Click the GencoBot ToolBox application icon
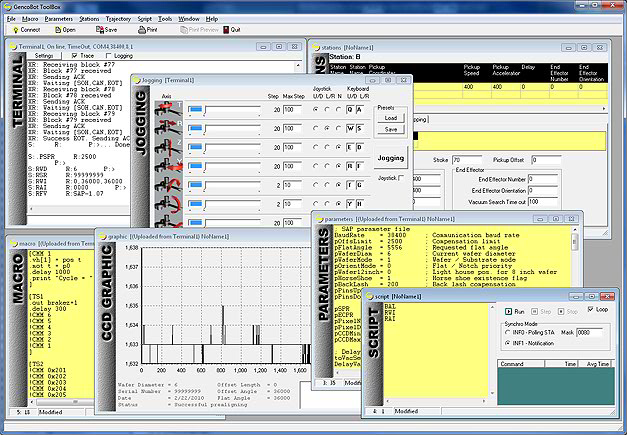Viewport: 627px width, 435px height. click(7, 6)
